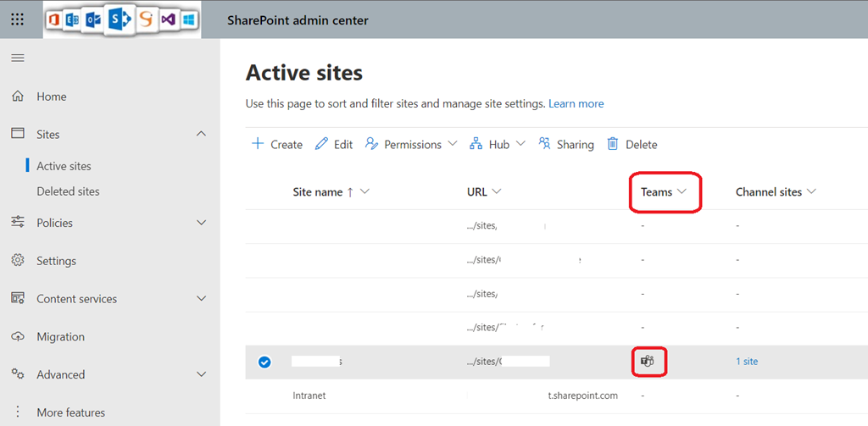This screenshot has width=868, height=426.
Task: Click the Delete trash icon
Action: click(x=613, y=144)
